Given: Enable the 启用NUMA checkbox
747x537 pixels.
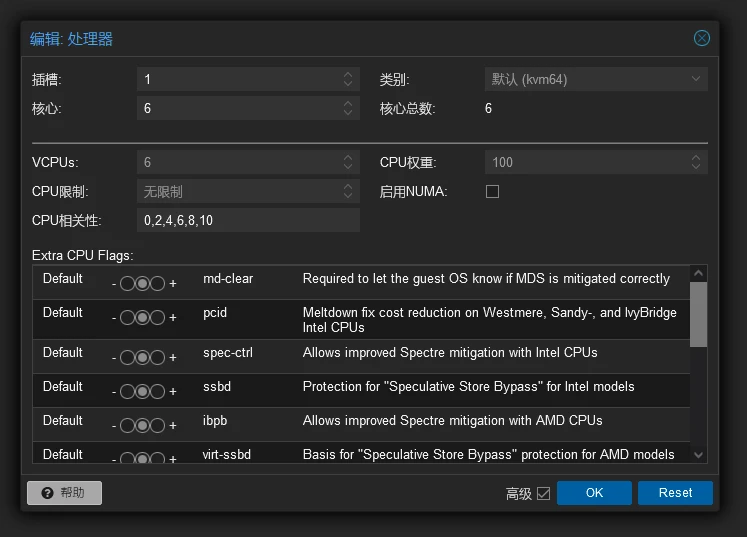Looking at the screenshot, I should click(492, 192).
